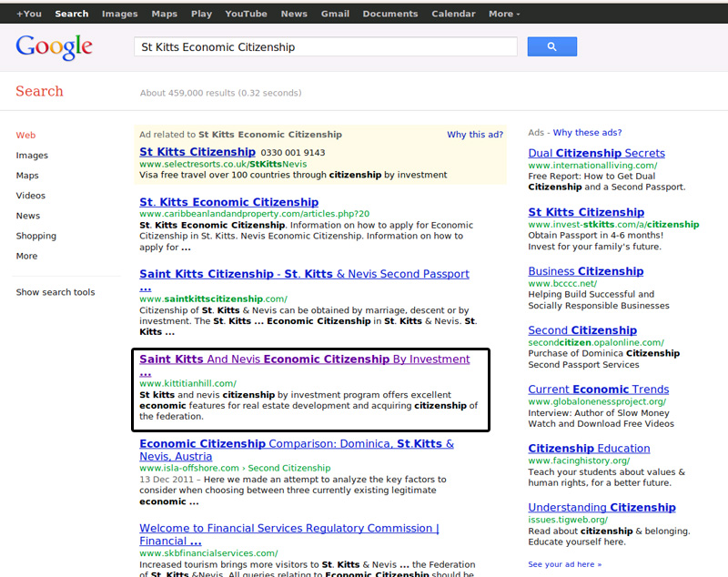The height and width of the screenshot is (577, 728).
Task: Click the www.facinghistory.org/ URL text
Action: click(579, 461)
